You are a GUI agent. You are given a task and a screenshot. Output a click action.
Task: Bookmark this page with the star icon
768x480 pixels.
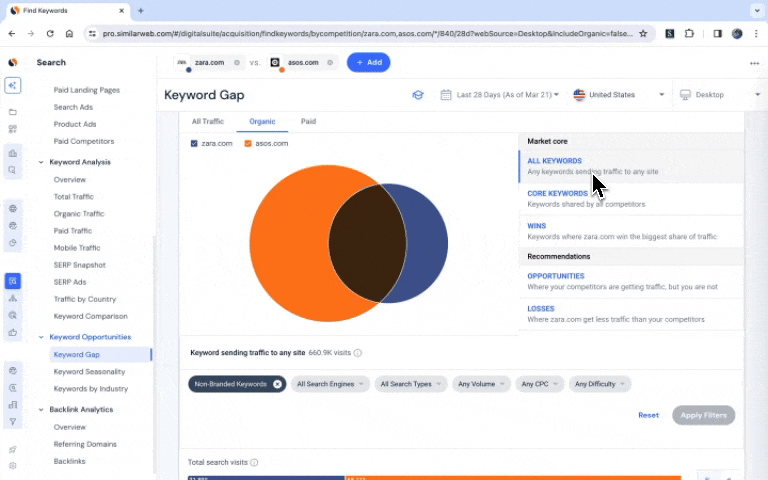tap(643, 33)
